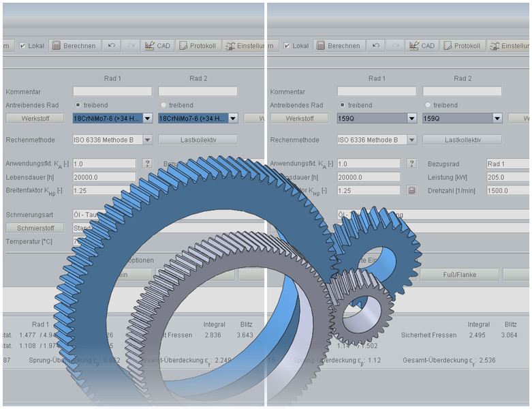Expand Rad 1 material dropdown showing 18CrNiMo7-6
Screen dimensions: 532x409
point(147,118)
